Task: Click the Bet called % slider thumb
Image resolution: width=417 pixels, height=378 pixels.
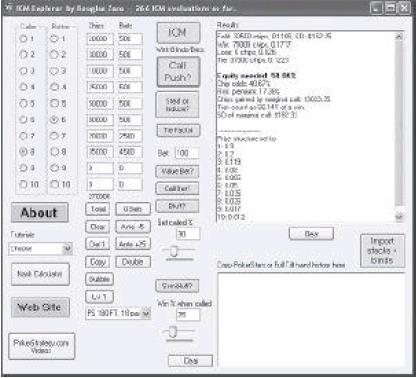Action: (x=174, y=251)
